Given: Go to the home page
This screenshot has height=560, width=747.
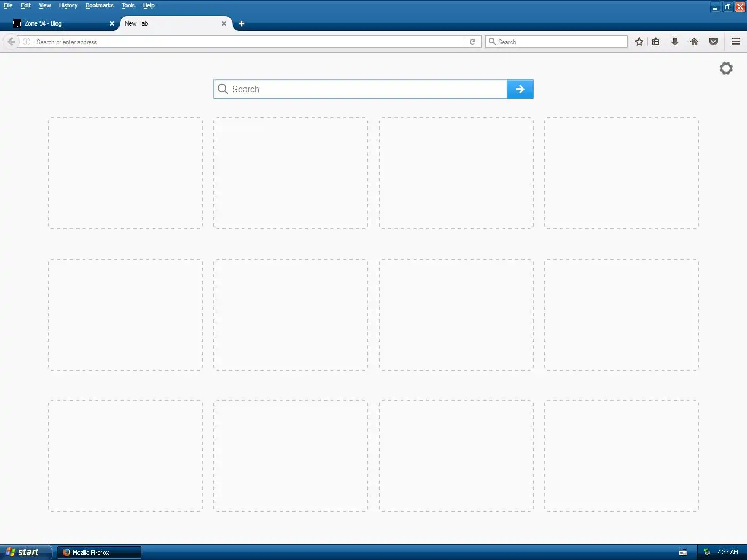Looking at the screenshot, I should 694,42.
